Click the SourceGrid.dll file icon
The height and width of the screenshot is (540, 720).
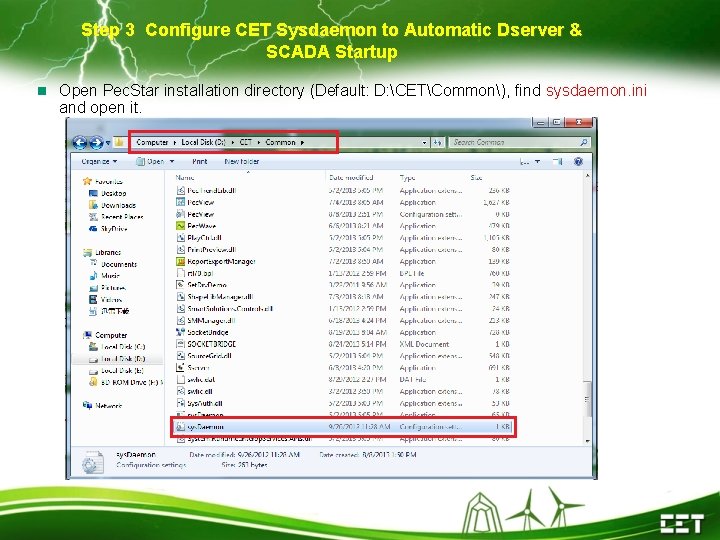coord(180,356)
